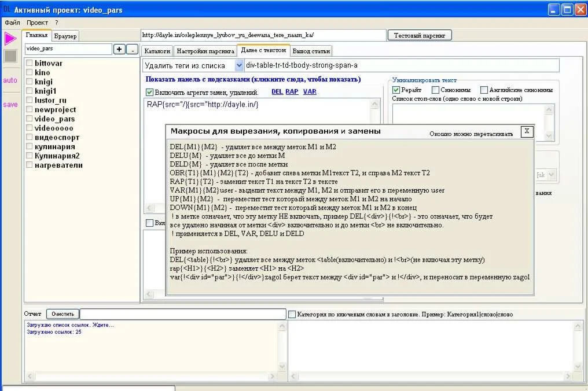Click the 'save' sidebar button
The height and width of the screenshot is (391, 588).
point(10,105)
